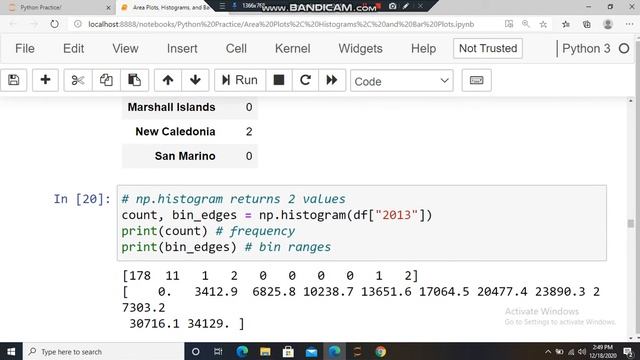Open Google Chrome from the taskbar
The width and height of the screenshot is (640, 360).
380,351
